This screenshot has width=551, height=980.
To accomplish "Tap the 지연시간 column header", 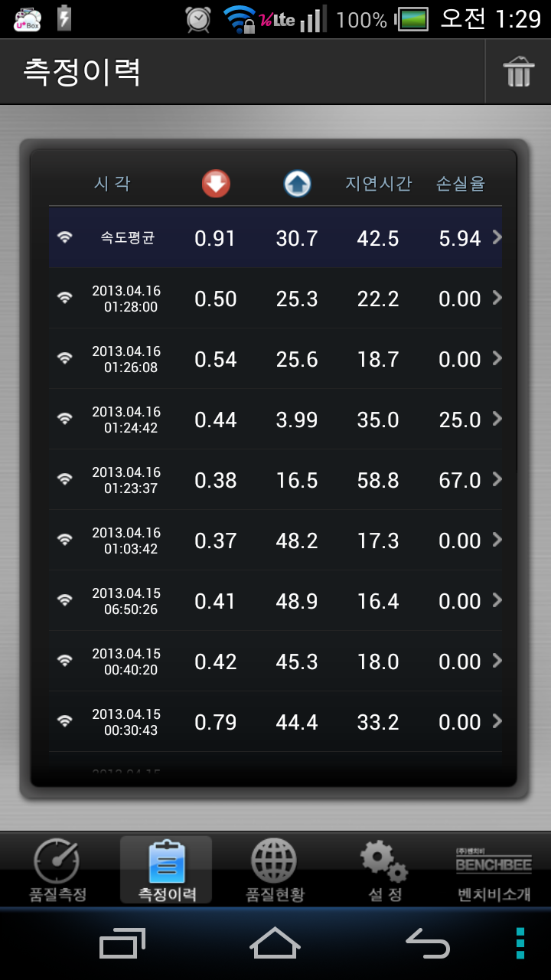I will coord(378,183).
